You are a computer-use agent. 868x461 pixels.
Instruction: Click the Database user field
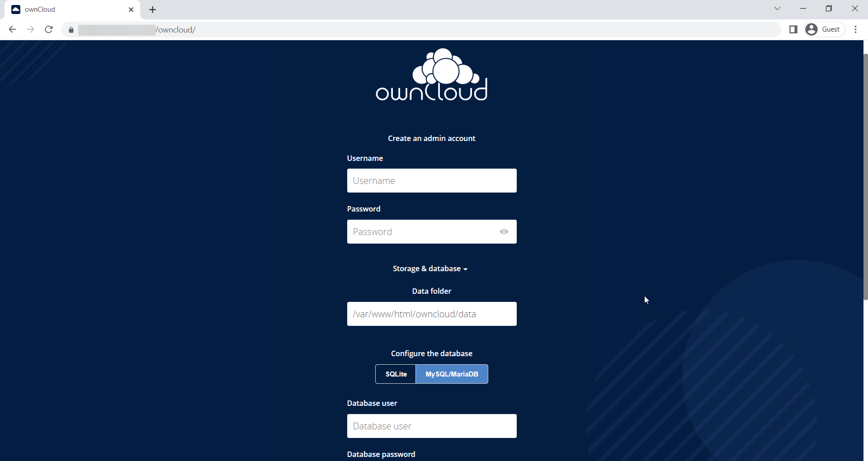(432, 426)
